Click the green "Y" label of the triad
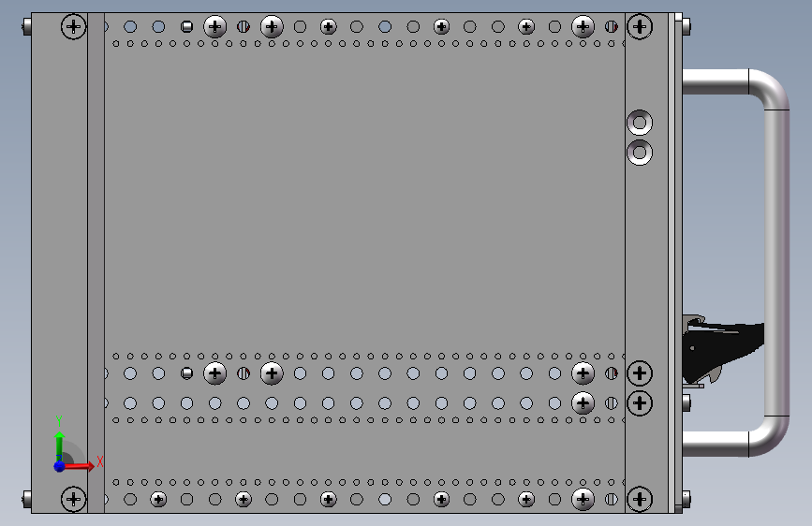The width and height of the screenshot is (812, 526). (59, 421)
